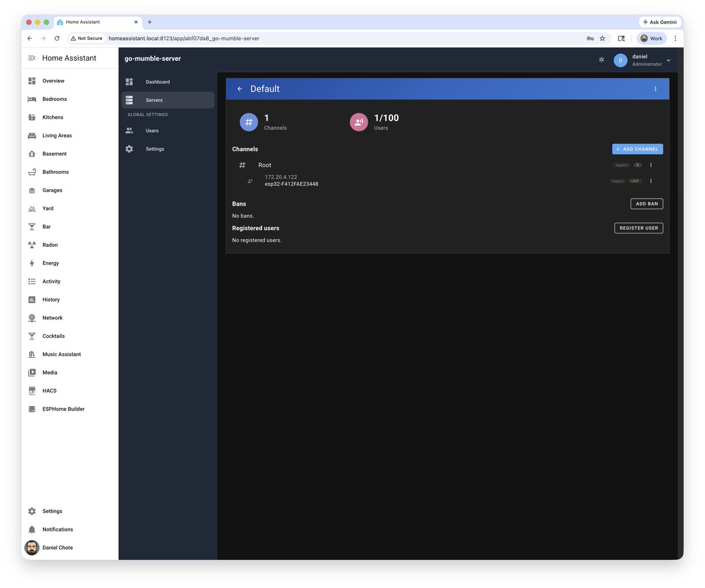The height and width of the screenshot is (588, 705).
Task: Click the Register User button
Action: pyautogui.click(x=639, y=228)
